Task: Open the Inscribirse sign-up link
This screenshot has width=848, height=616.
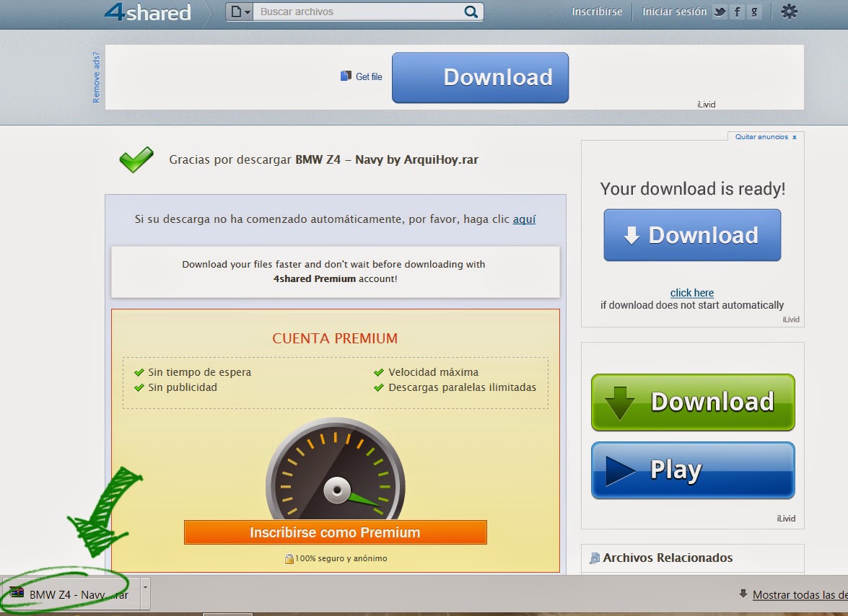Action: pyautogui.click(x=597, y=12)
